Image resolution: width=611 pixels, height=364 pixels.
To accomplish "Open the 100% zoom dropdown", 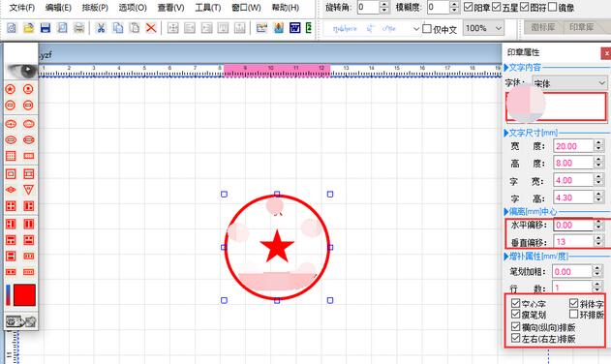I will [499, 28].
